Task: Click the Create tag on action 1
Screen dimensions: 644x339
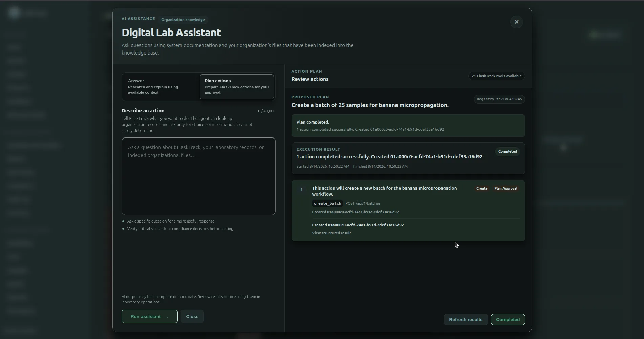Action: click(481, 188)
